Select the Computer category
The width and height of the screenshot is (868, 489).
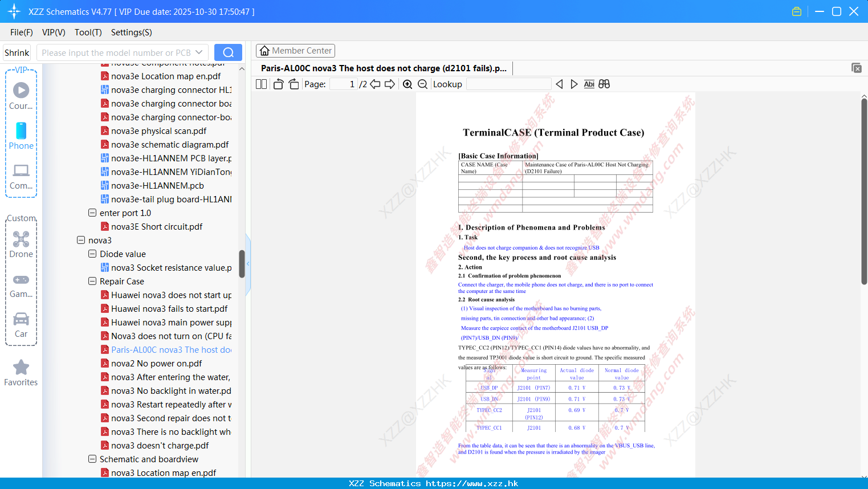(x=21, y=176)
